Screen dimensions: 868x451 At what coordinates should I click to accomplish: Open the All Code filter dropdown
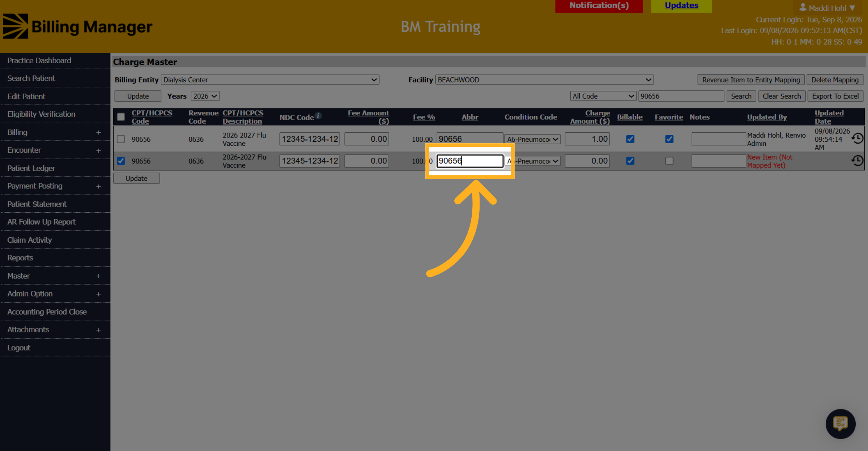603,96
